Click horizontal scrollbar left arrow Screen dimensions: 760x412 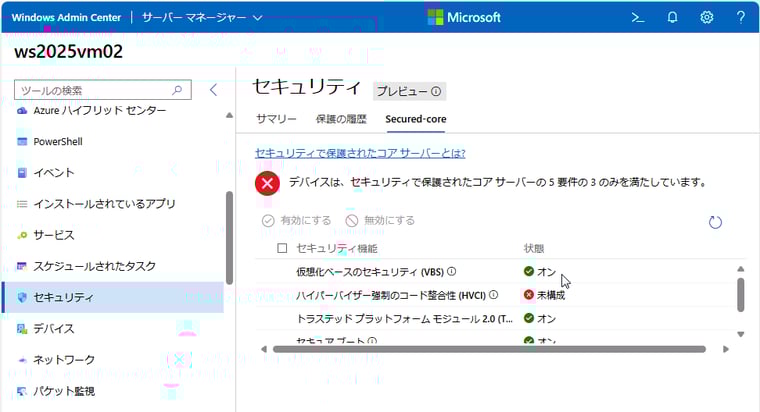[x=264, y=349]
